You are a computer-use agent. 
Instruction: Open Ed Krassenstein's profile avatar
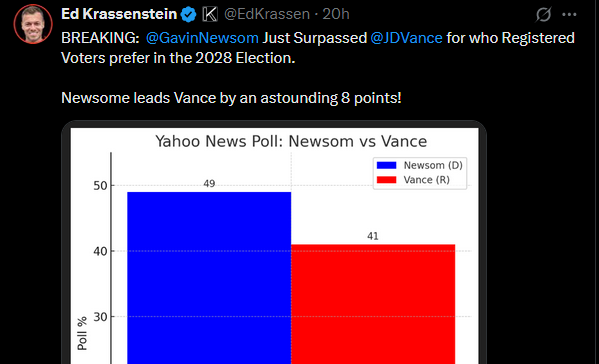[33, 24]
